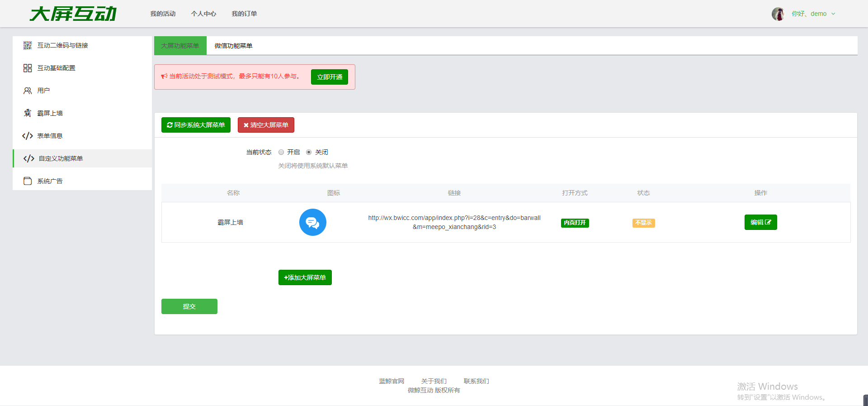Image resolution: width=868 pixels, height=406 pixels.
Task: Click +添加大屏菜单 button
Action: pos(305,277)
